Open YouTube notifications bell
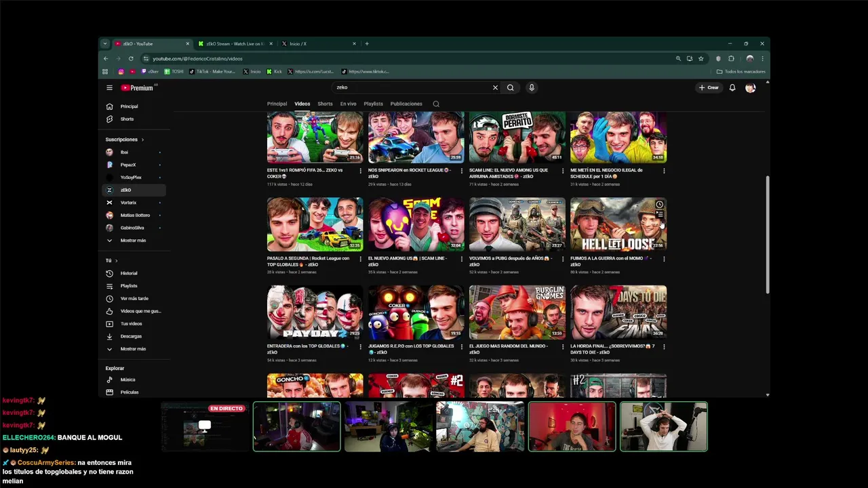This screenshot has height=488, width=868. pyautogui.click(x=732, y=87)
